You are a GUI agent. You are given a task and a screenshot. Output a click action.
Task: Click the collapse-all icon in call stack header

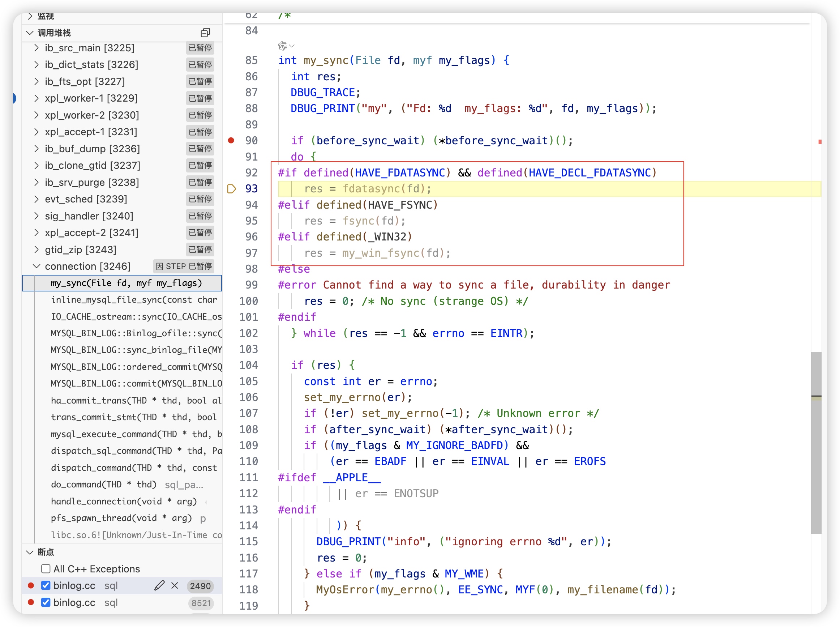(x=205, y=33)
